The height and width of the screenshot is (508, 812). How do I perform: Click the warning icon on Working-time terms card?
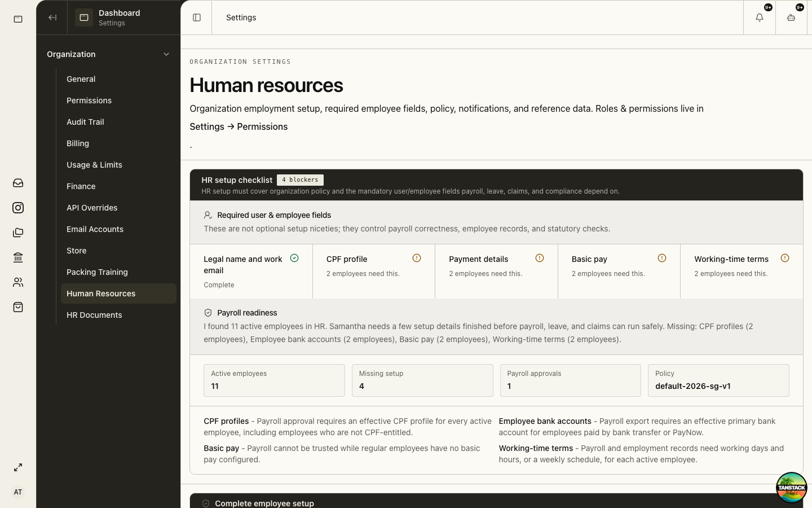pyautogui.click(x=785, y=258)
